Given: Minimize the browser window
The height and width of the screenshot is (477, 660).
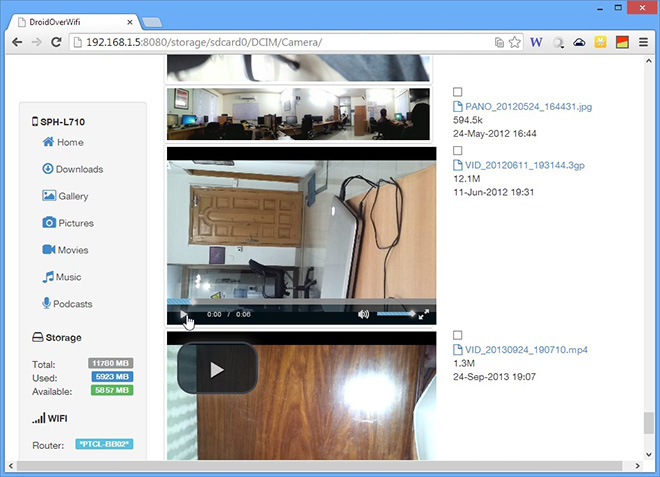Looking at the screenshot, I should (600, 8).
